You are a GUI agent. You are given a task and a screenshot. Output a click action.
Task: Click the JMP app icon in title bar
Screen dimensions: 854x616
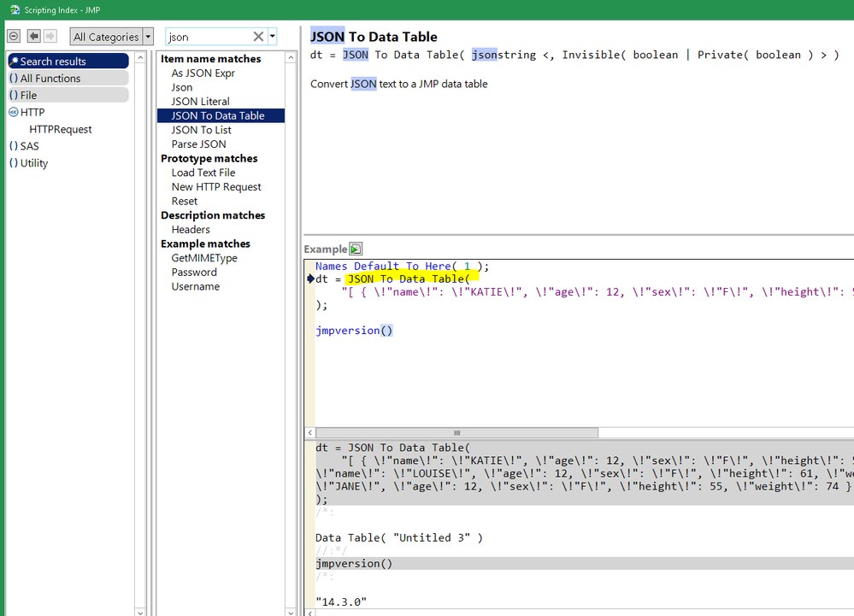pos(14,9)
